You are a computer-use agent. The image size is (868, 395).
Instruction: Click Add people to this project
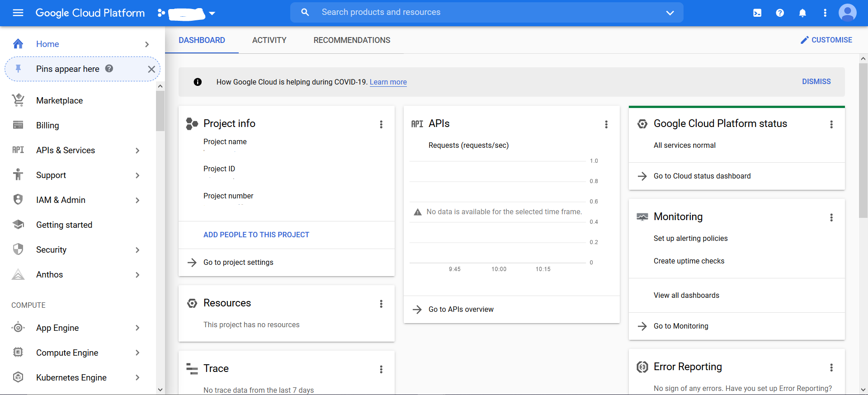pos(256,235)
